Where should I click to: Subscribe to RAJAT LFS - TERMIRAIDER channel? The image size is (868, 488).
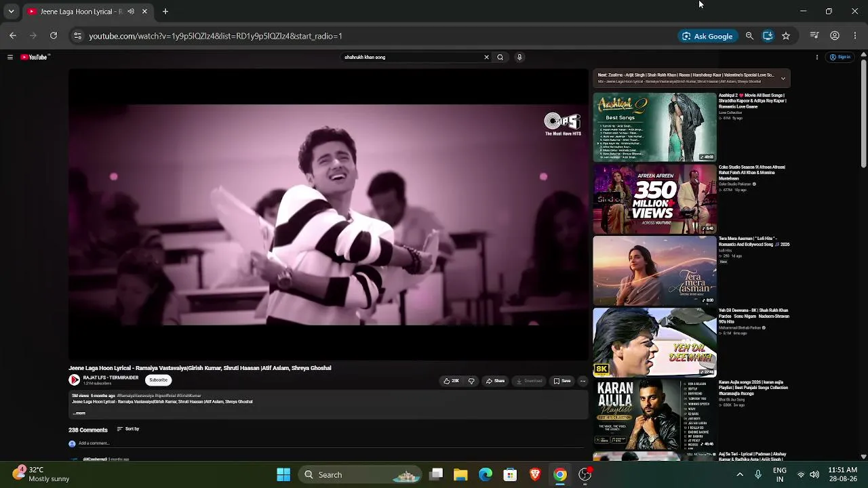[158, 380]
